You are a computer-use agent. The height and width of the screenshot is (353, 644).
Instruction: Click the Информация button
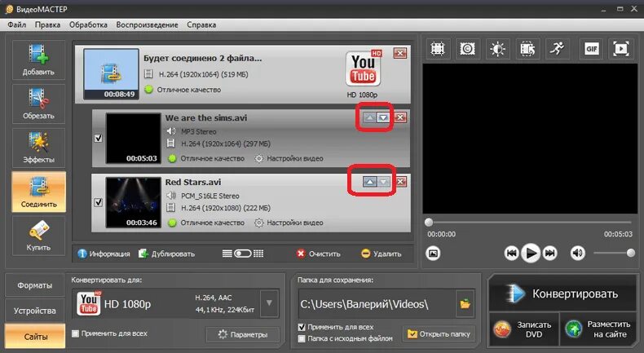click(104, 254)
